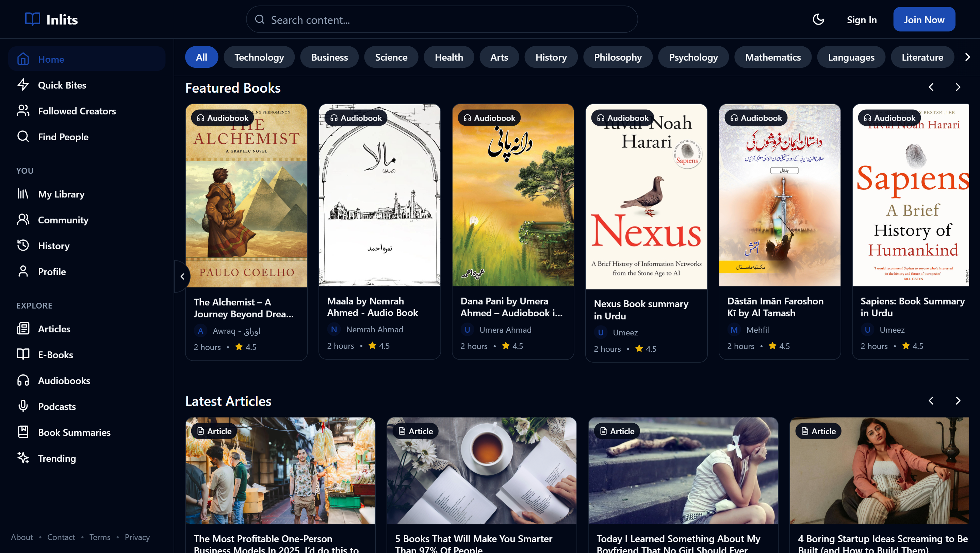Open Audiobooks via the headphones icon
The height and width of the screenshot is (553, 980).
[x=23, y=381]
